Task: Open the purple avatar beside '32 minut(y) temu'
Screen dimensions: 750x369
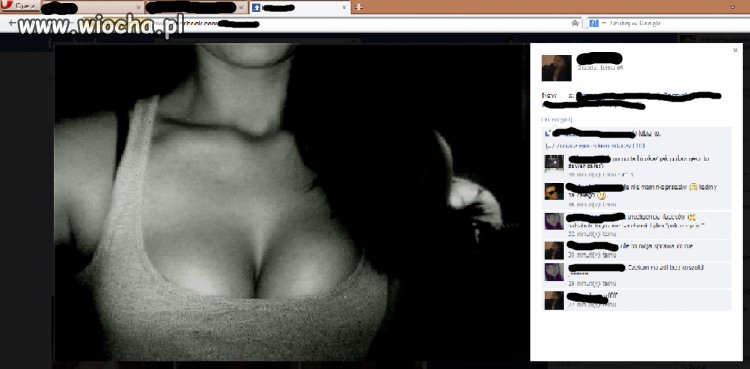Action: pyautogui.click(x=554, y=221)
